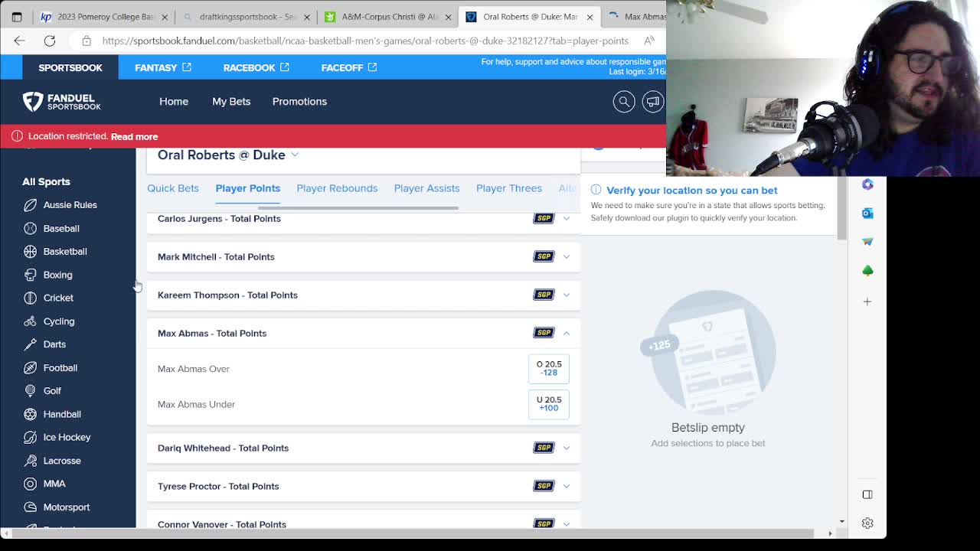Switch to Quick Bets tab
This screenshot has height=551, width=980.
coord(173,188)
